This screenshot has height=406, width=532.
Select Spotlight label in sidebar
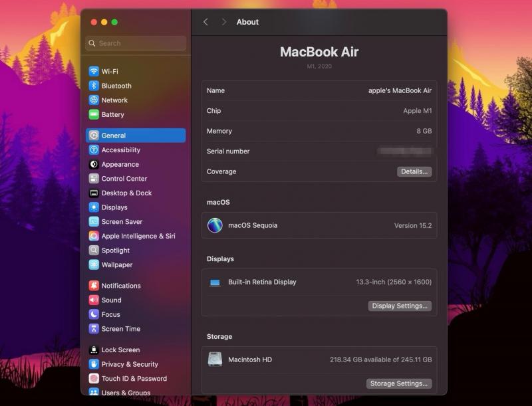[115, 251]
